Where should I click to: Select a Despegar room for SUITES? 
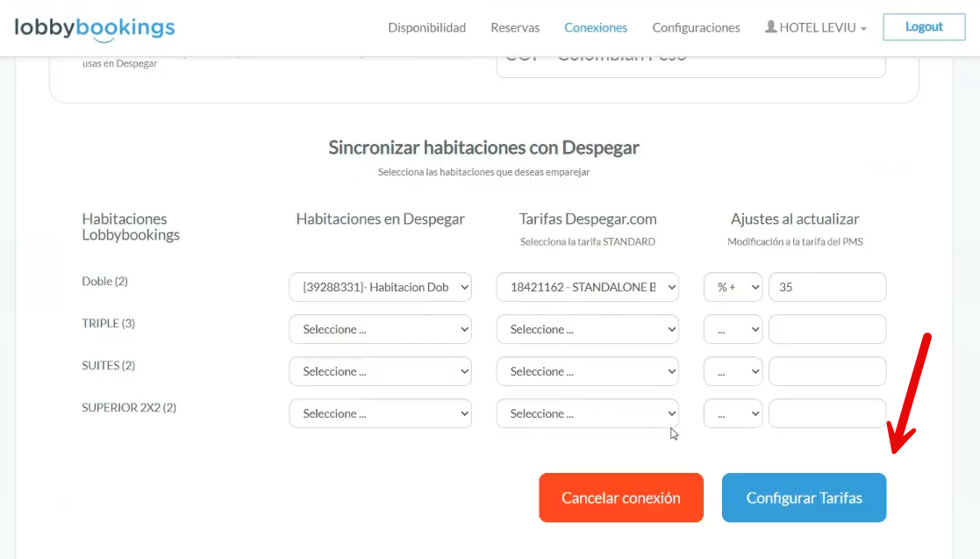pos(381,371)
